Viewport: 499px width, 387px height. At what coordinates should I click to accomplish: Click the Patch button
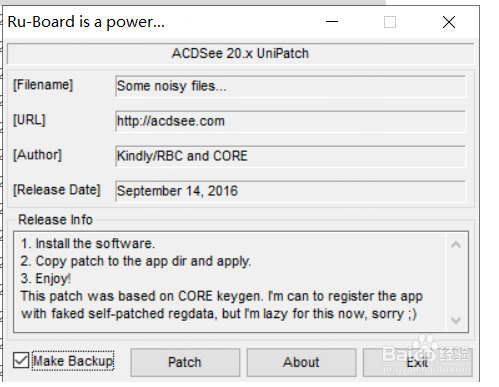[x=185, y=362]
